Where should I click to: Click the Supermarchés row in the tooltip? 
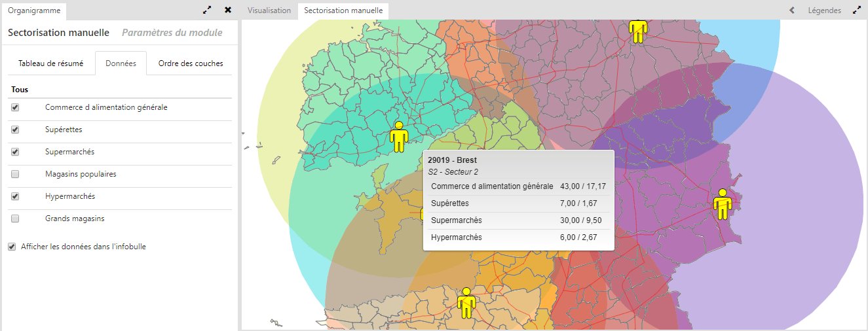(x=518, y=220)
